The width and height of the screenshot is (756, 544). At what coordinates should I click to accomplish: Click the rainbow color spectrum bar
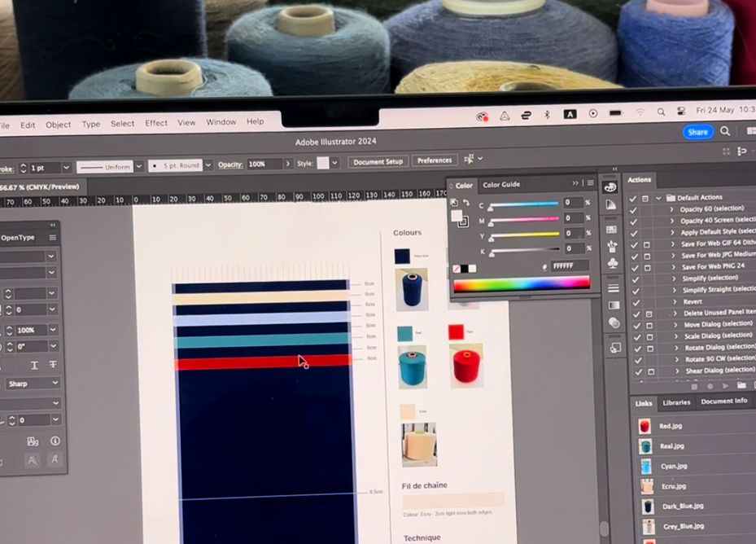click(x=521, y=284)
